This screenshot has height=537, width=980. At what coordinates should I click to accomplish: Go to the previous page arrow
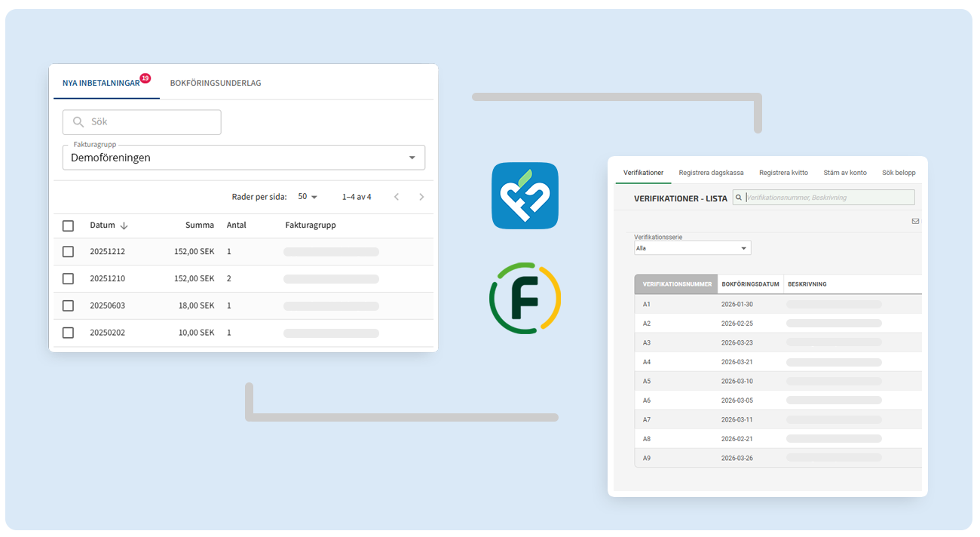coord(397,197)
